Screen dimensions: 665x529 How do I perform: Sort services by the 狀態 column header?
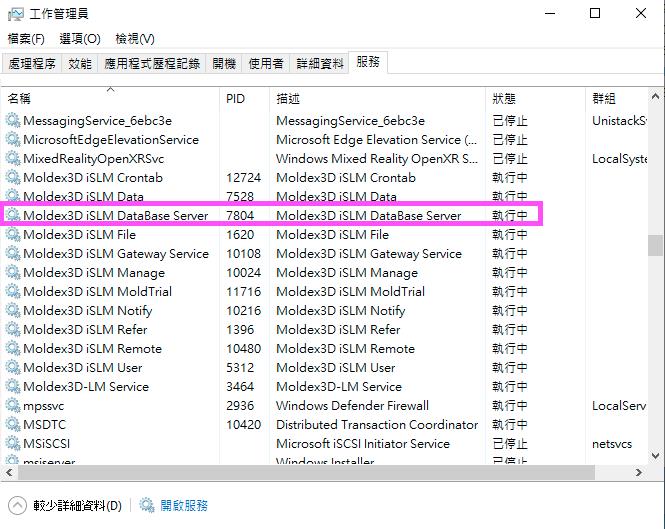pyautogui.click(x=504, y=99)
